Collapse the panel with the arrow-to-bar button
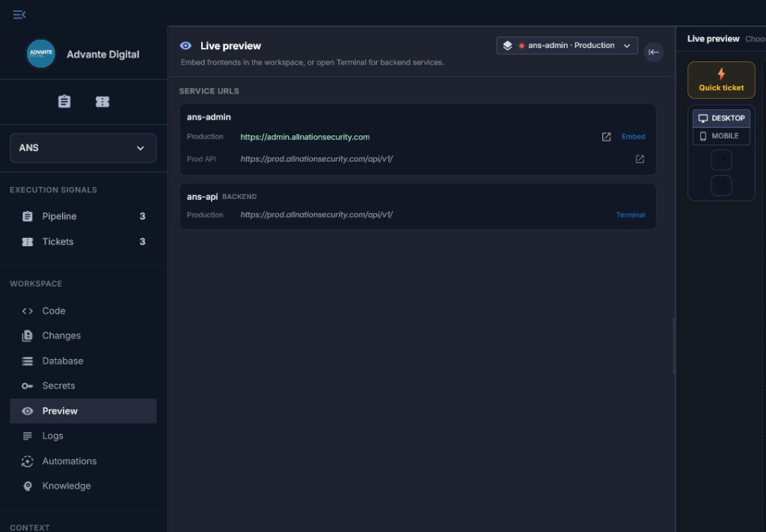This screenshot has height=532, width=766. click(x=653, y=52)
